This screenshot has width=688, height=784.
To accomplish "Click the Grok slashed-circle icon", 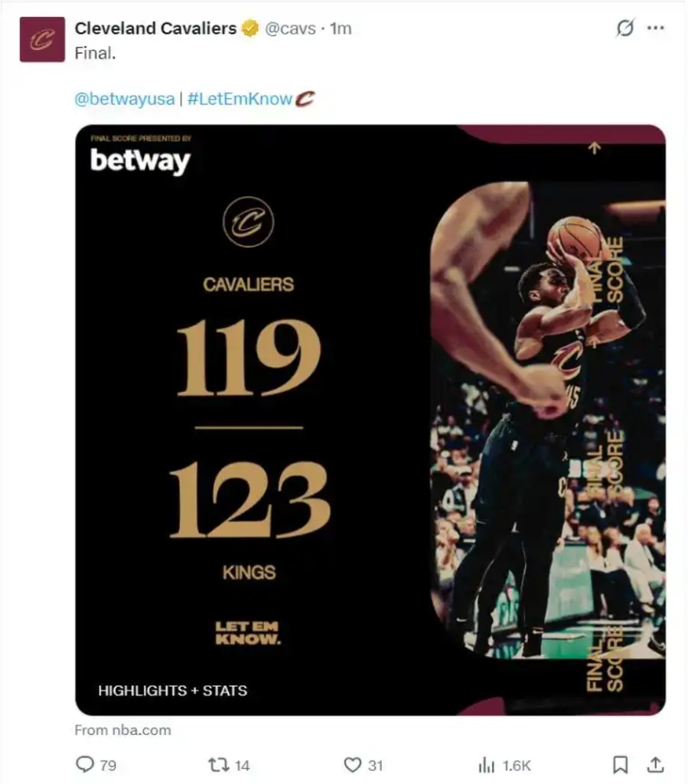I will tap(625, 28).
